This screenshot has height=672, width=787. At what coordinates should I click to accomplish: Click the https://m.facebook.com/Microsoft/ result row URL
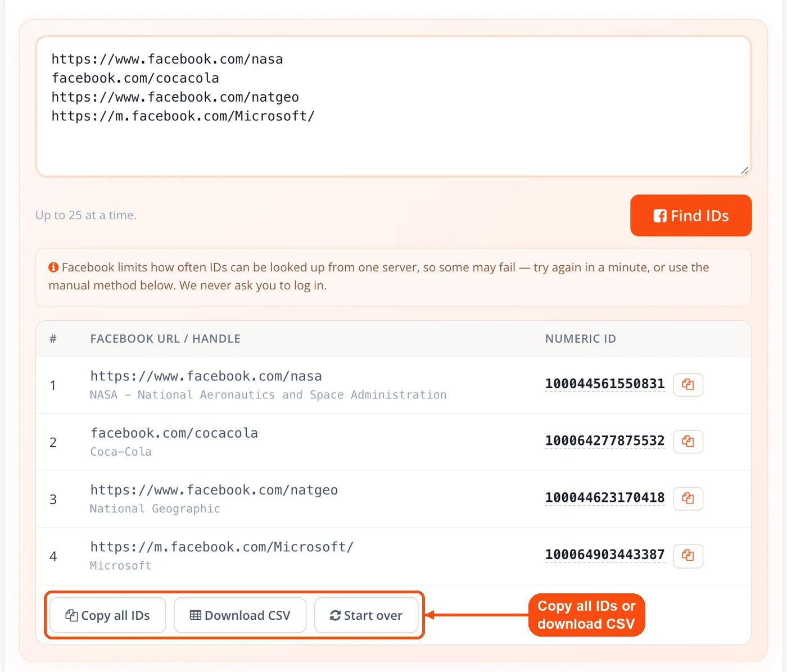(222, 547)
